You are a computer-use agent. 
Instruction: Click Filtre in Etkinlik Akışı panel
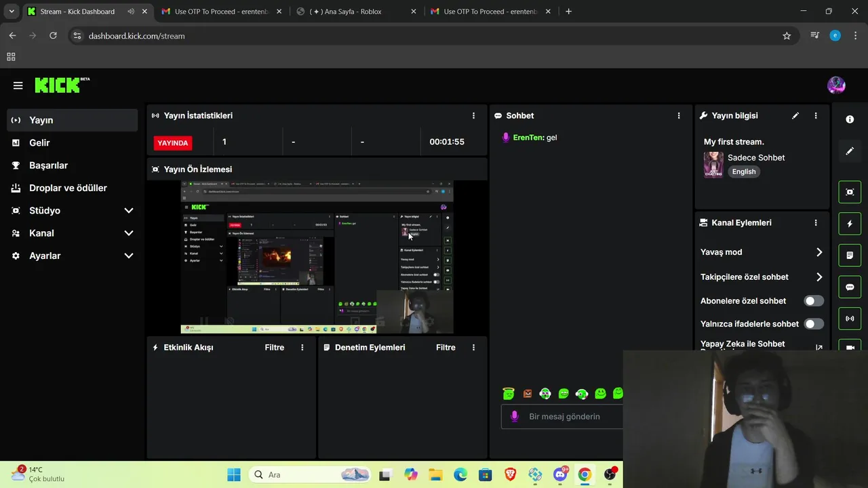click(x=275, y=348)
